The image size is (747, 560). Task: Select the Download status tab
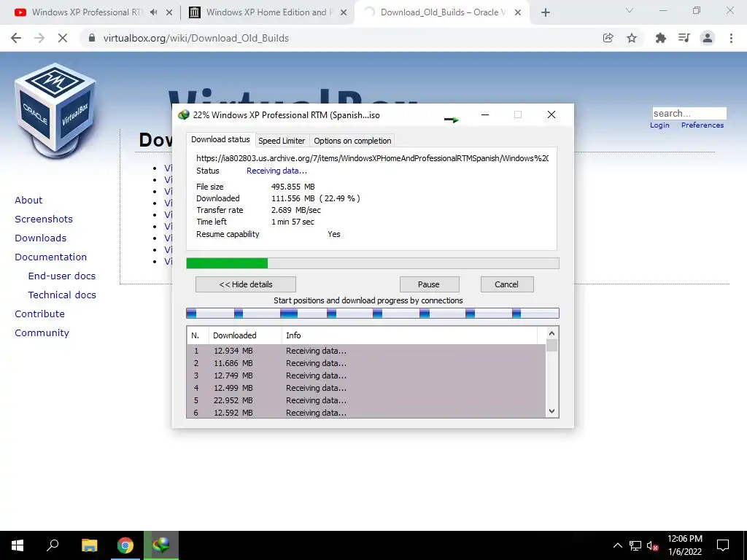point(220,139)
